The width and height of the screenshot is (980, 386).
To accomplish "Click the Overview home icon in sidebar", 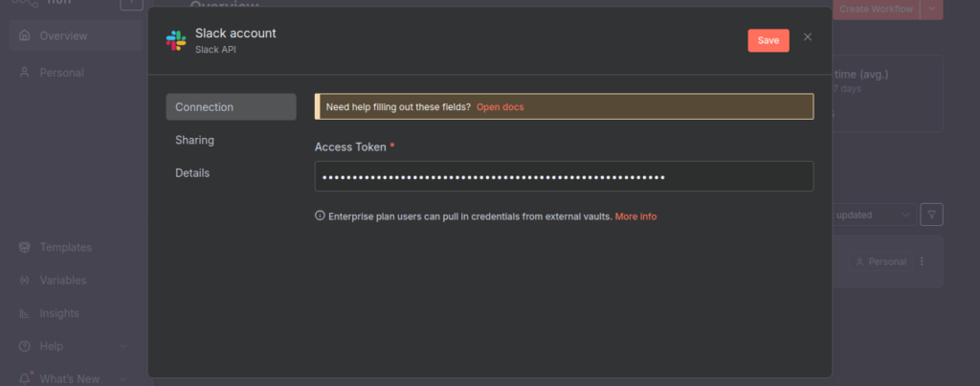I will tap(25, 36).
